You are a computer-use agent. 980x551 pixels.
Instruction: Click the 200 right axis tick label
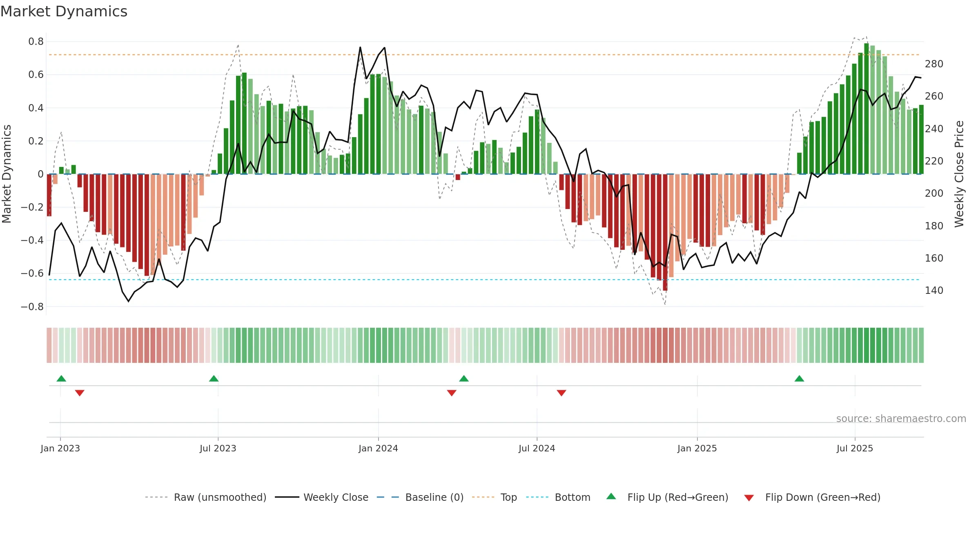934,193
